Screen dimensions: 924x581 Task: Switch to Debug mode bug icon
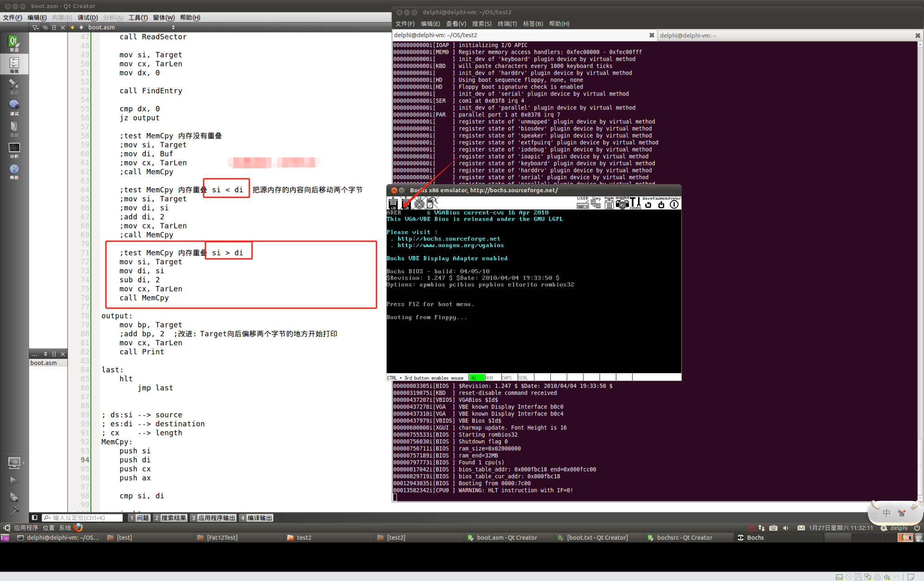(14, 107)
